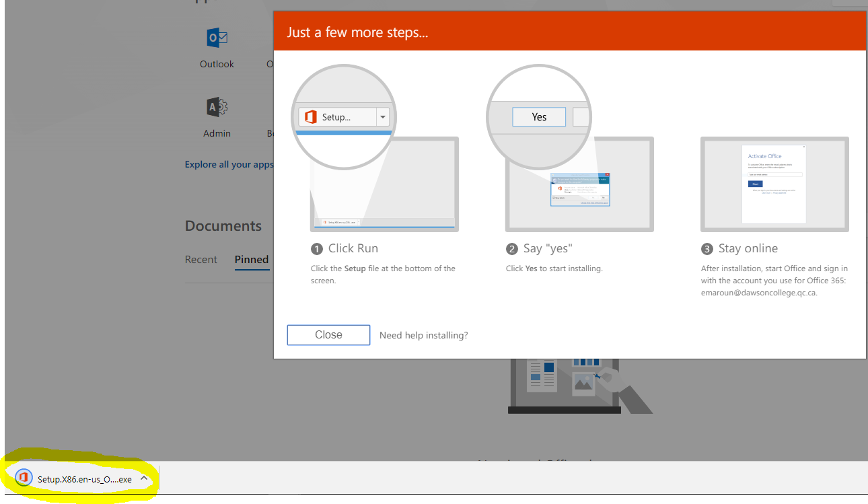868x504 pixels.
Task: Click the Admin label under its icon
Action: [x=217, y=133]
